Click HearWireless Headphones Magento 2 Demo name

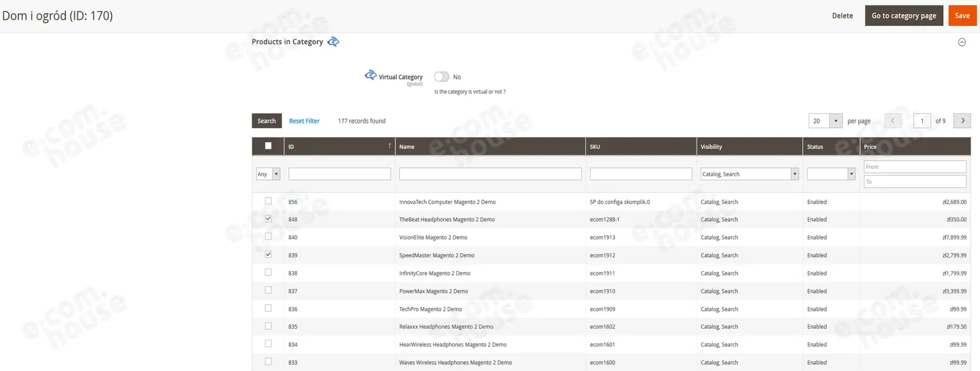[x=453, y=345]
